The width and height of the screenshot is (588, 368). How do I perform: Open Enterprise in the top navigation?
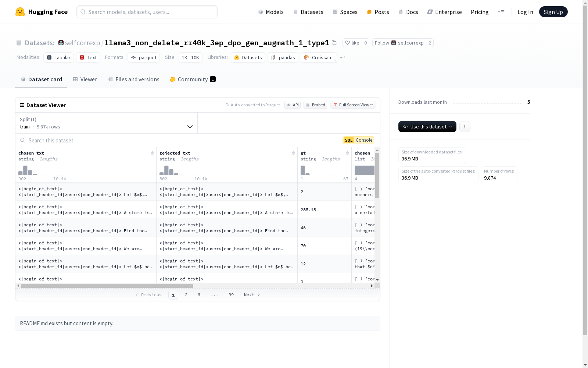[444, 12]
